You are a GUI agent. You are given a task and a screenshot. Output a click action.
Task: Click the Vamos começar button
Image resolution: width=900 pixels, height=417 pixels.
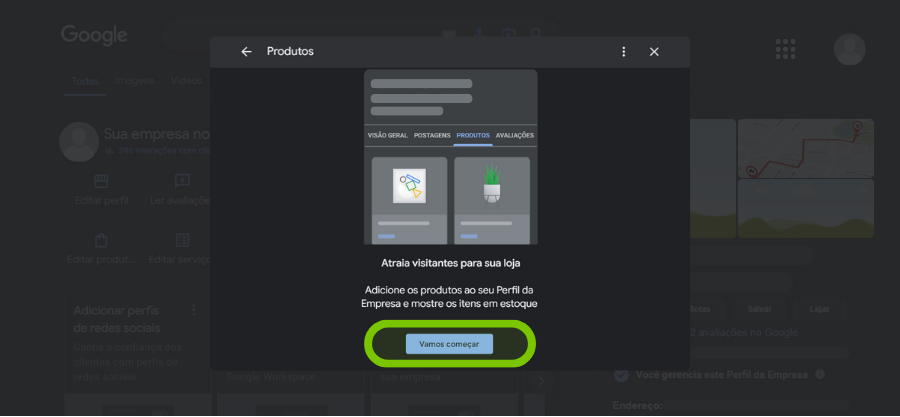click(x=449, y=344)
